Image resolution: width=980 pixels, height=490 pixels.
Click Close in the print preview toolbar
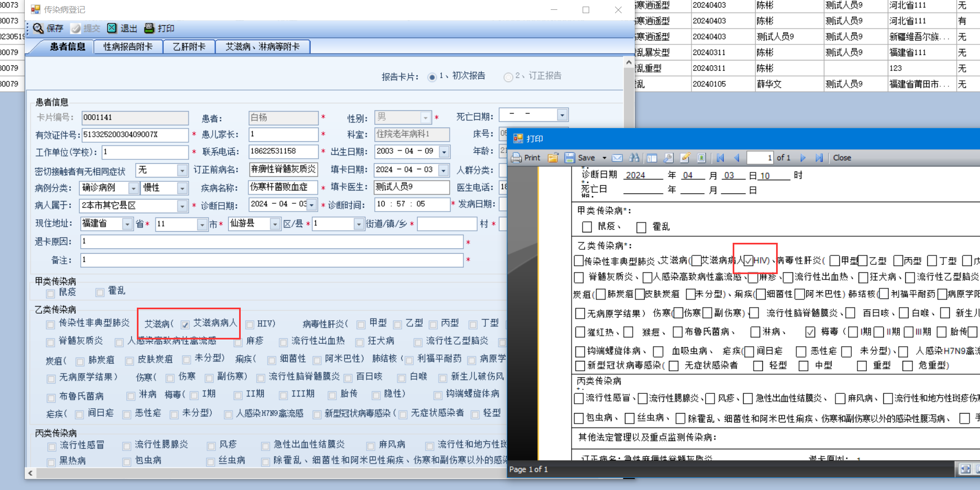click(x=841, y=158)
